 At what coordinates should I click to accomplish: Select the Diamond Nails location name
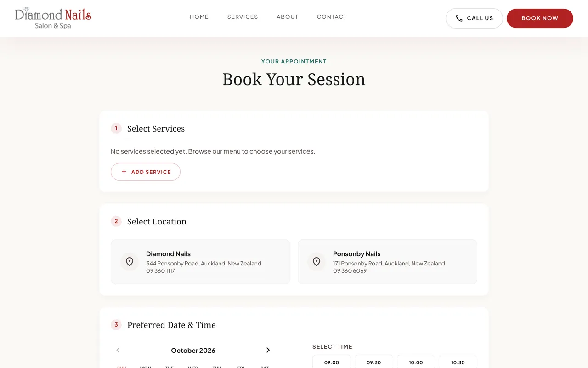coord(168,254)
